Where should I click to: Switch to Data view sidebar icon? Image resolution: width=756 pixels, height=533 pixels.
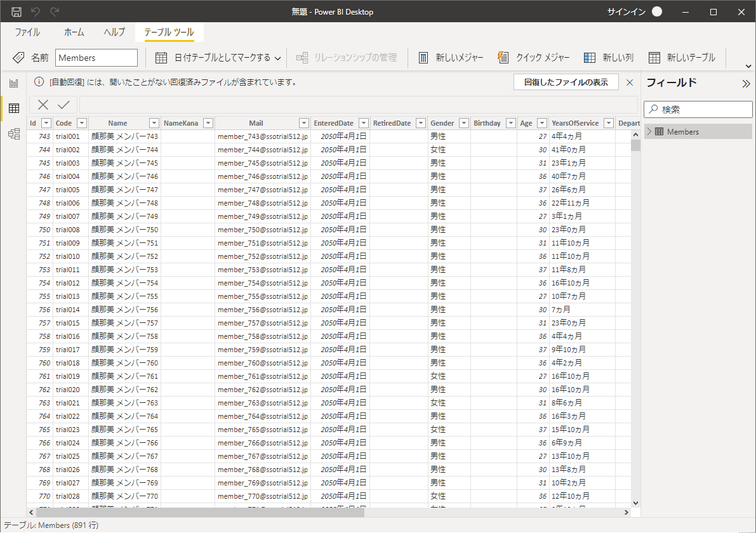coord(14,108)
